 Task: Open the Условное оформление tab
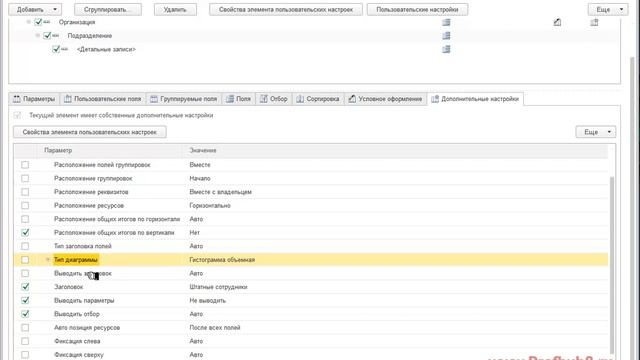point(385,99)
